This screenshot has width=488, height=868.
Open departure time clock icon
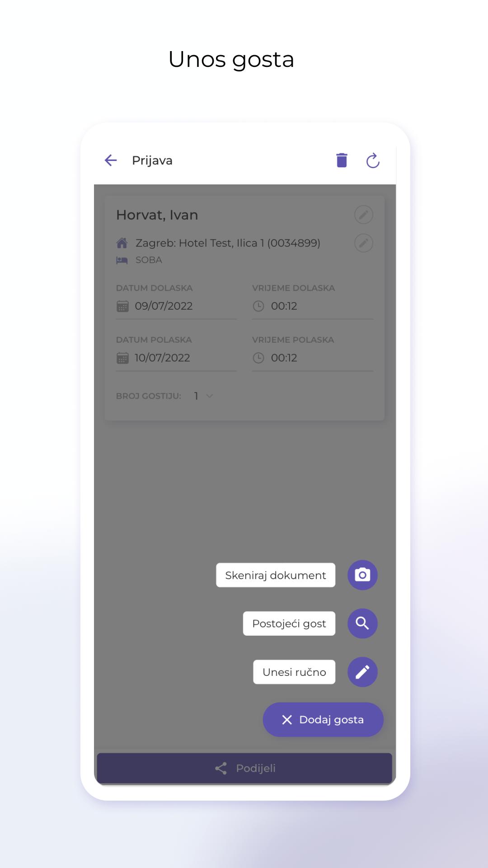[258, 358]
